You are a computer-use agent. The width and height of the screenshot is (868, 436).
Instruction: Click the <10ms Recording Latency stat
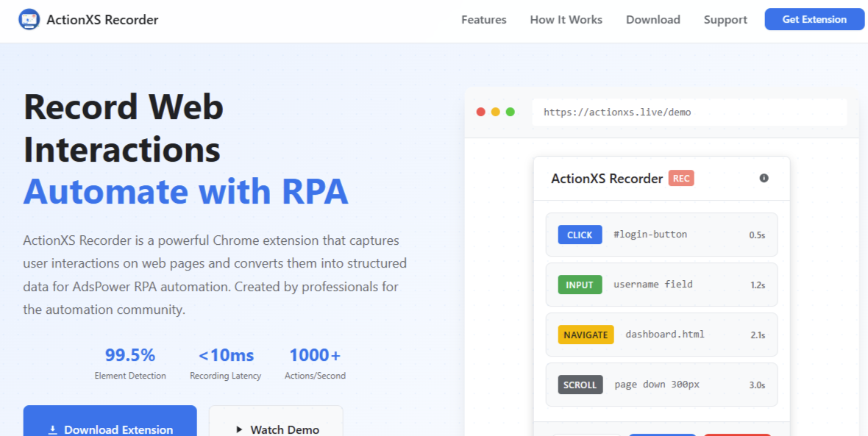pyautogui.click(x=225, y=363)
